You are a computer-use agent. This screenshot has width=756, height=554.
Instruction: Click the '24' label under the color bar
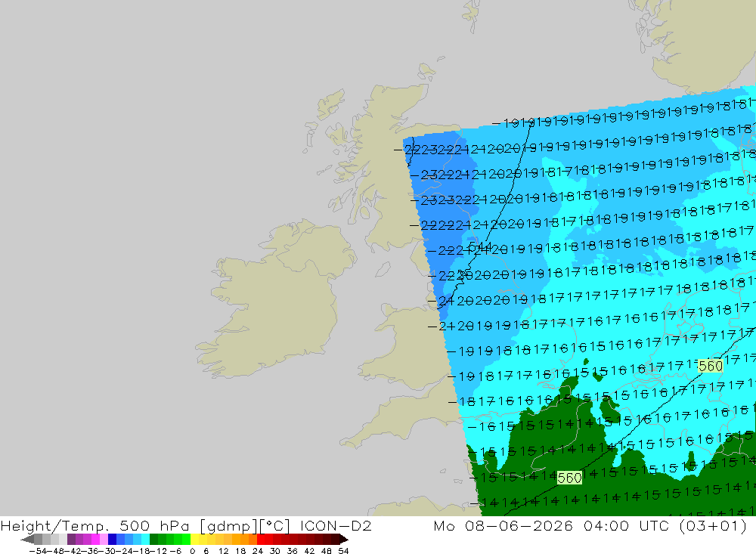click(258, 551)
